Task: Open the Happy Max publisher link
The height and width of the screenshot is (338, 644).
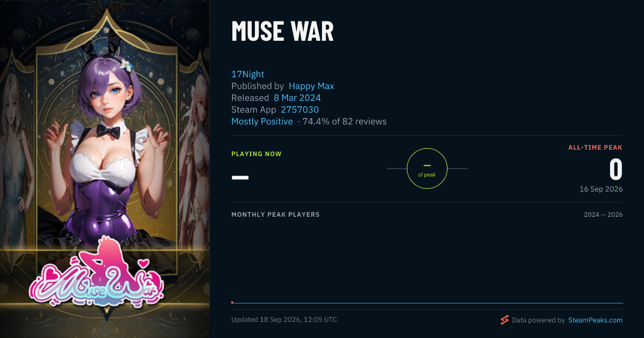Action: click(311, 86)
